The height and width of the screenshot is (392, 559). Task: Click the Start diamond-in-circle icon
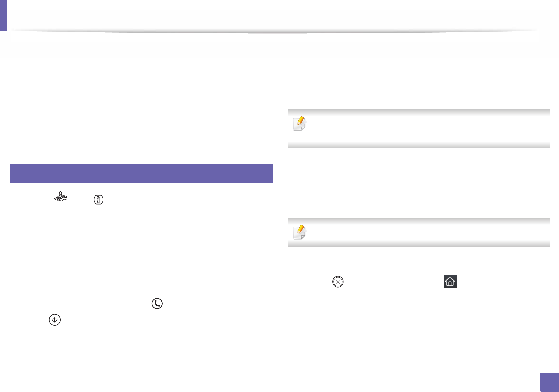pyautogui.click(x=55, y=320)
